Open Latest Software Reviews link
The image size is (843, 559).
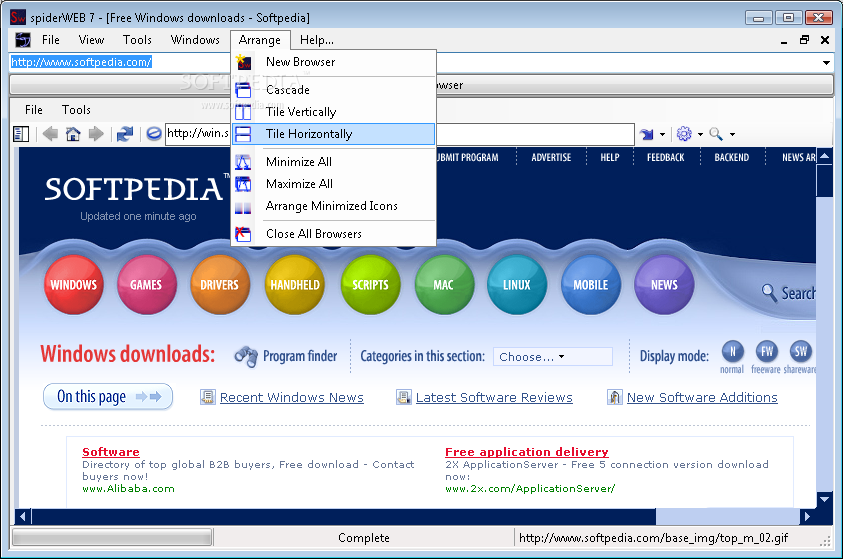(494, 397)
